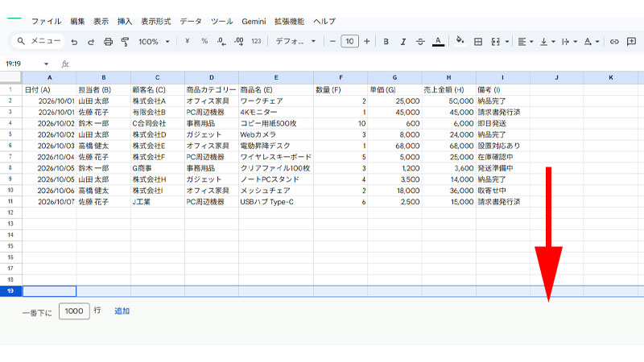Click the row count field showing 1000

[x=74, y=311]
